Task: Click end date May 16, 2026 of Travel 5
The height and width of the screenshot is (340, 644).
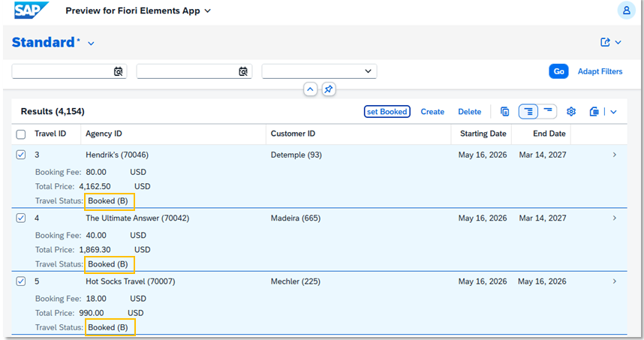Action: pyautogui.click(x=542, y=281)
